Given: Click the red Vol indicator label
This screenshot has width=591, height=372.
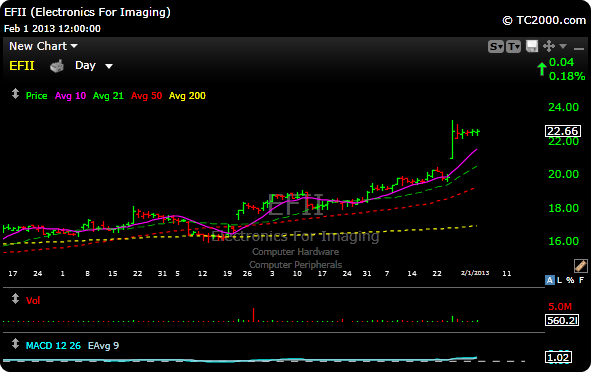Looking at the screenshot, I should click(33, 300).
